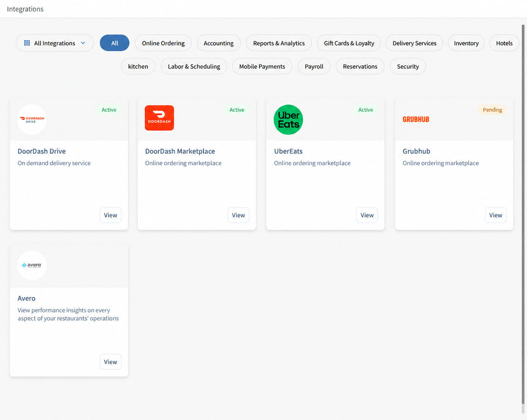
Task: Select the Inventory filter
Action: (x=466, y=43)
